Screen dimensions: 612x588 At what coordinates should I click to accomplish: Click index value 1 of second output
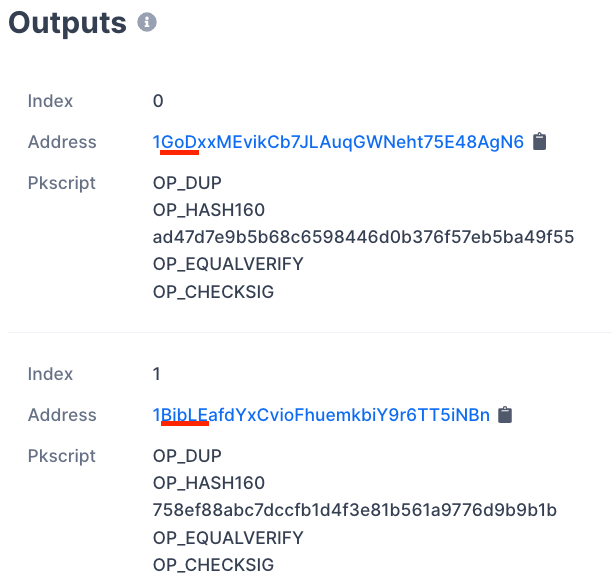tap(157, 374)
